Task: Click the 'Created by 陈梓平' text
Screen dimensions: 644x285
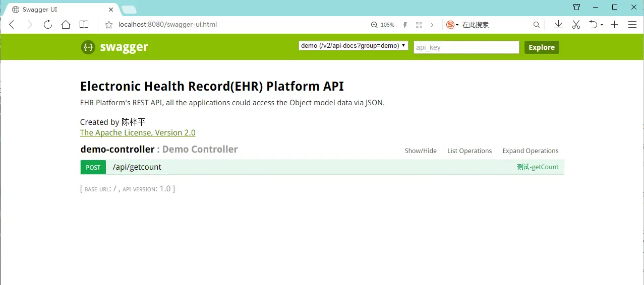Action: click(113, 122)
